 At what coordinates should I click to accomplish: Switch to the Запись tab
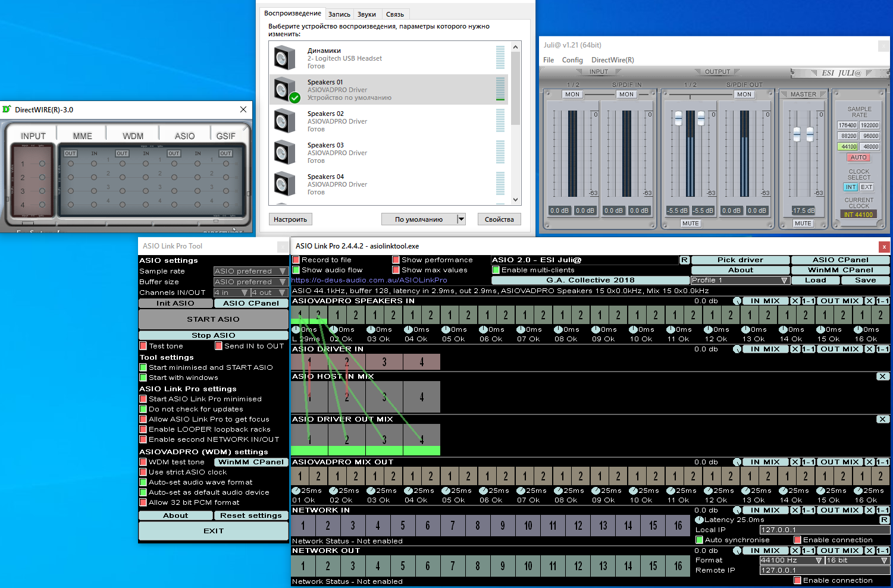tap(339, 14)
